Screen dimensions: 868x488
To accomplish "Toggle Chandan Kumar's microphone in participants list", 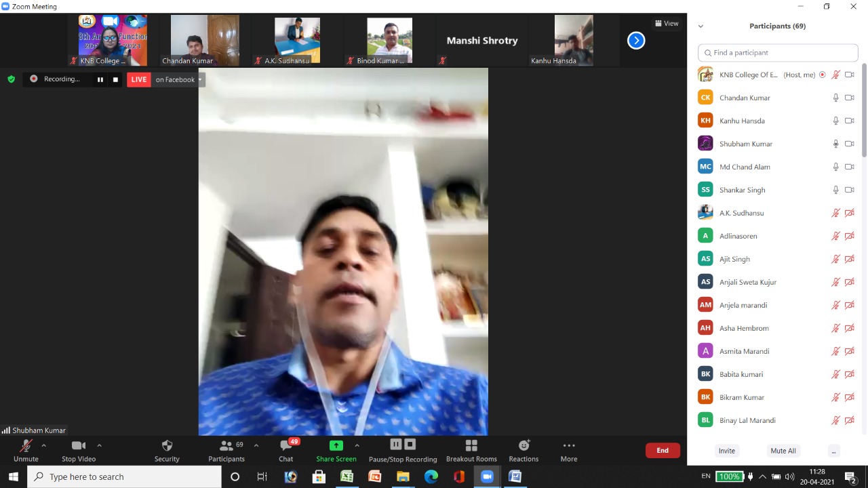I will point(836,98).
